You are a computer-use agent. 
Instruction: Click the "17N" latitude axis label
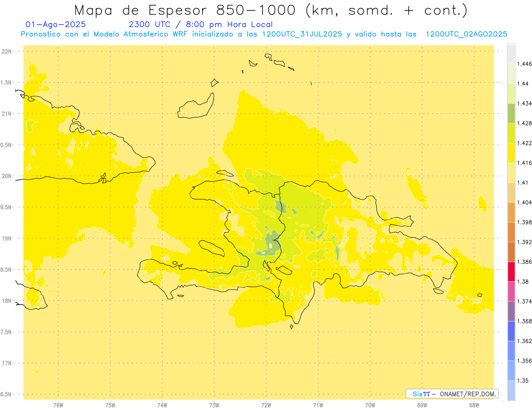(x=7, y=363)
